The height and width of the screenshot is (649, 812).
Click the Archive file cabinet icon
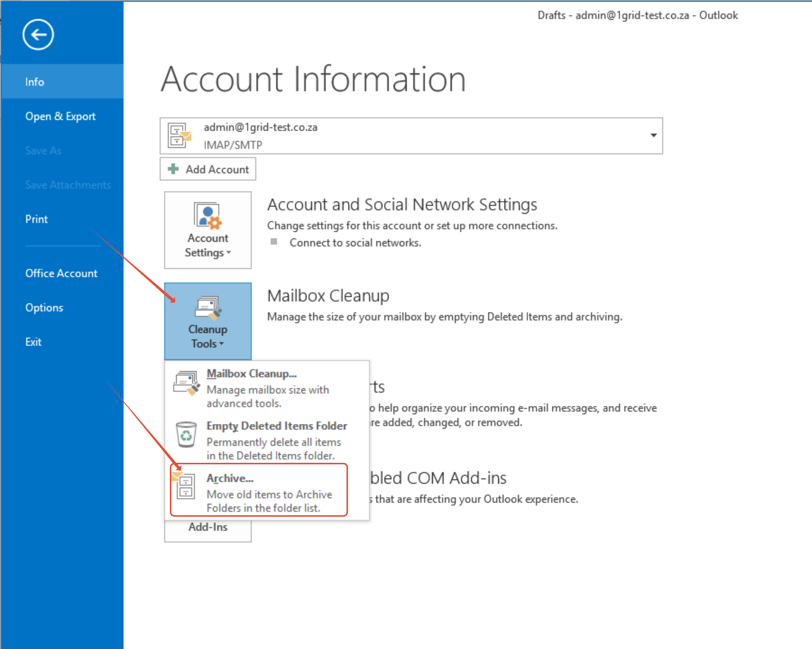coord(185,486)
